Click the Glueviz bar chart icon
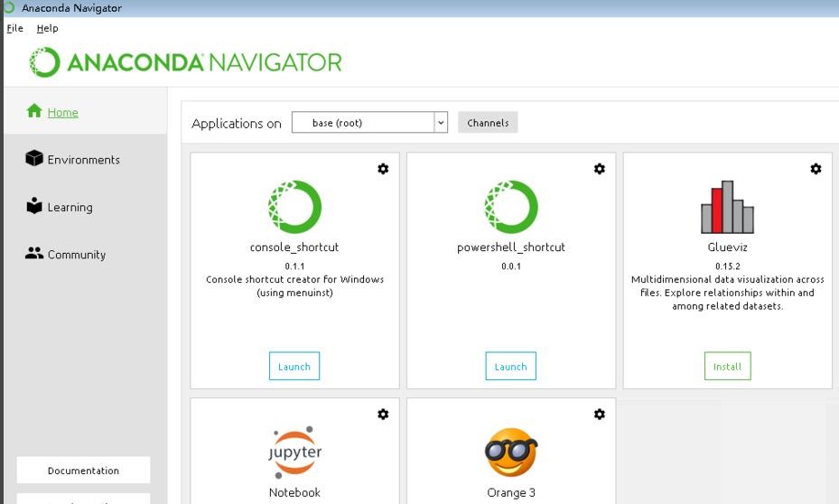The image size is (839, 504). pos(727,208)
